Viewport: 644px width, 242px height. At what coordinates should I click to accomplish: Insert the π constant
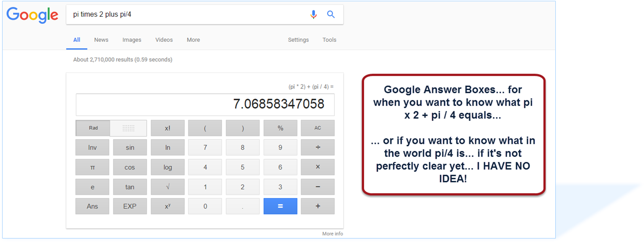(x=92, y=167)
